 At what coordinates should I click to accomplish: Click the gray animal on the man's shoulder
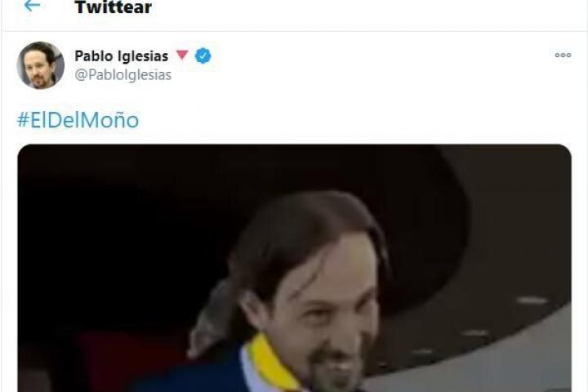click(212, 318)
